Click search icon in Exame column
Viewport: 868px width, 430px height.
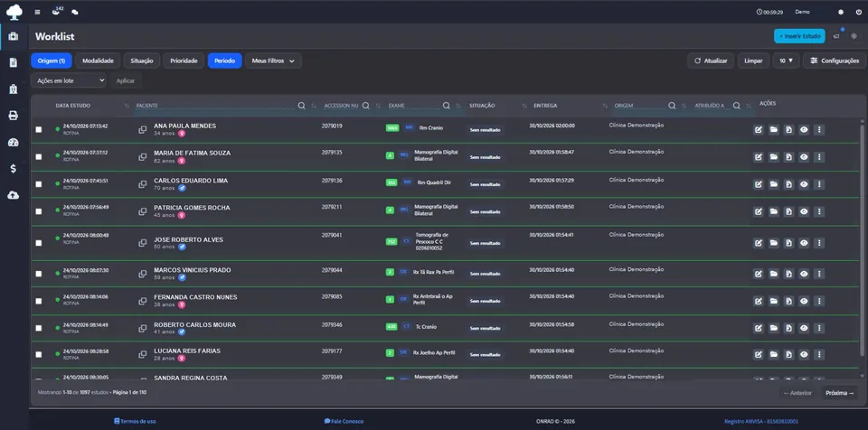(446, 106)
